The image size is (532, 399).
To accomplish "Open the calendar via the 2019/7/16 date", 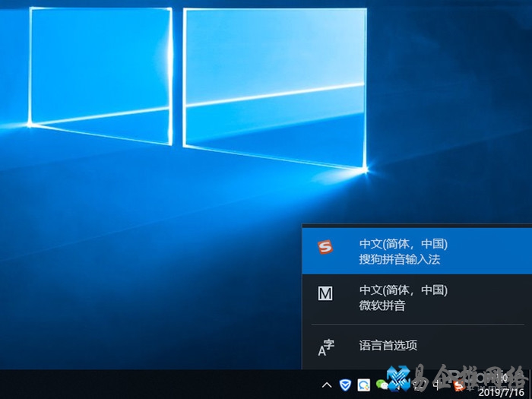I will (x=500, y=393).
